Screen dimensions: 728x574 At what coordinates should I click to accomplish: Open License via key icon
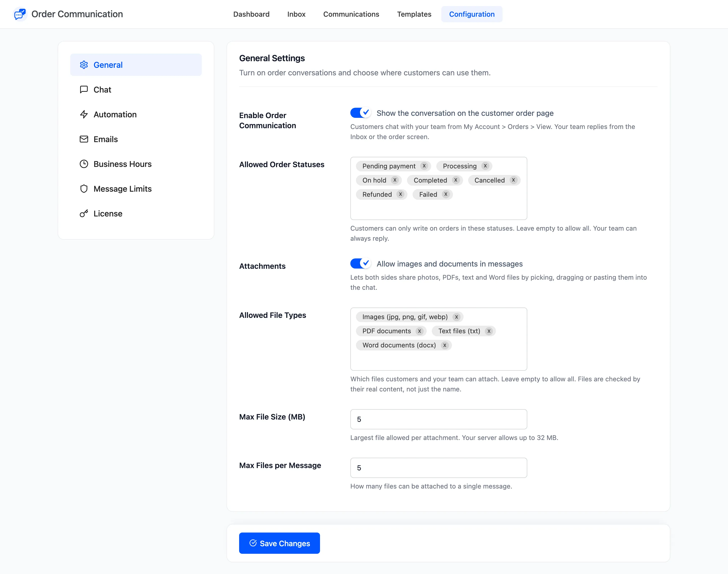84,213
